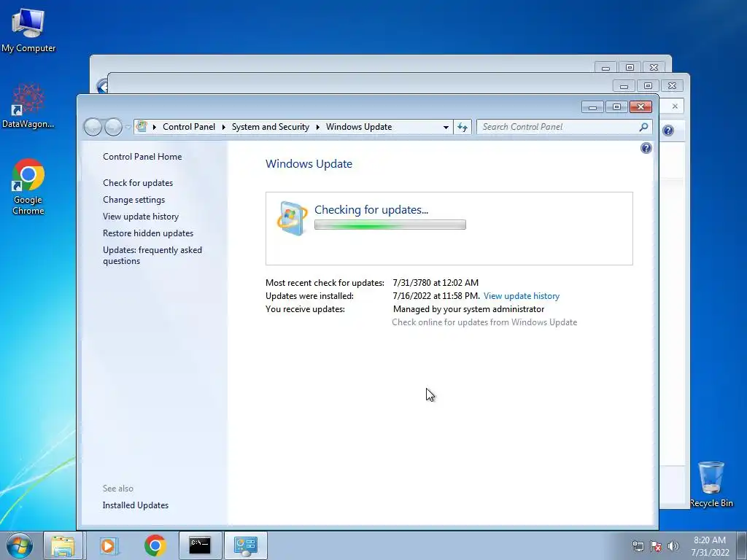
Task: Select Windows Update in the breadcrumb
Action: [x=359, y=127]
